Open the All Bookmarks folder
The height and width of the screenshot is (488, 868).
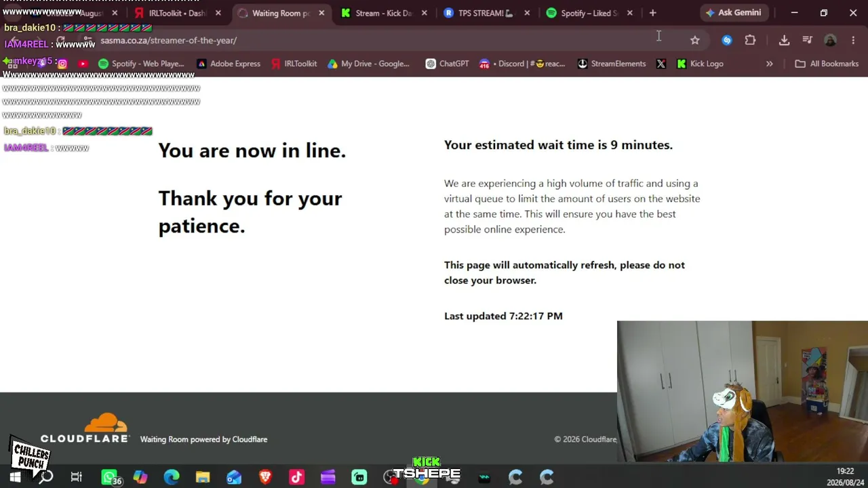tap(826, 64)
